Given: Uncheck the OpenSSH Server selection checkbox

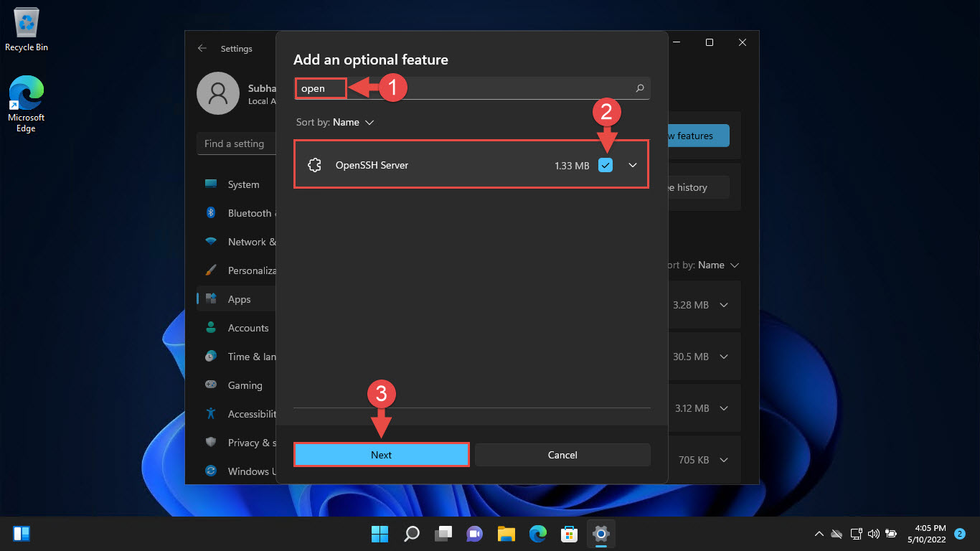Looking at the screenshot, I should click(606, 164).
